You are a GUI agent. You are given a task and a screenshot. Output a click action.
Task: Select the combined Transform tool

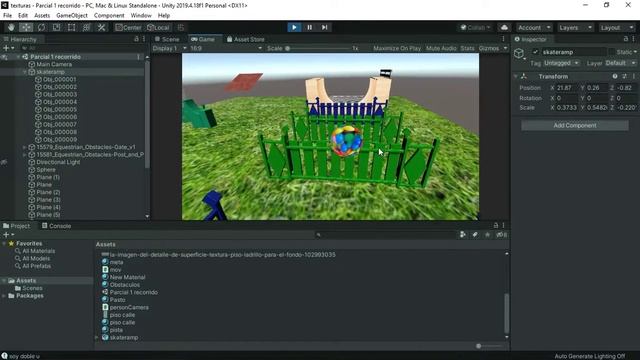click(86, 27)
